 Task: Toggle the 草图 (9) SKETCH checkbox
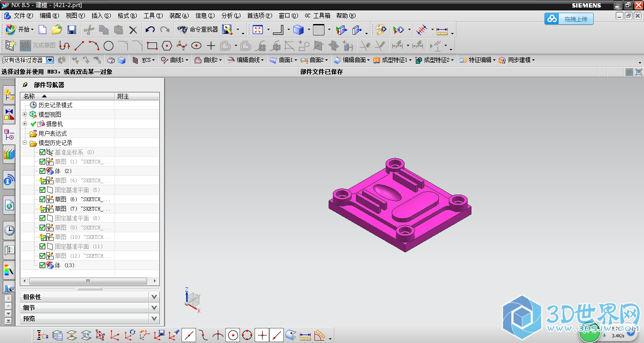(x=42, y=228)
